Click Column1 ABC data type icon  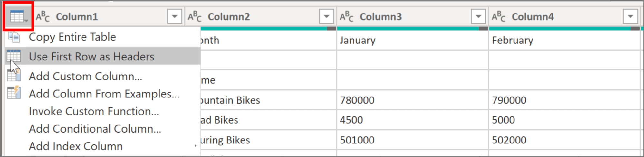[x=43, y=16]
